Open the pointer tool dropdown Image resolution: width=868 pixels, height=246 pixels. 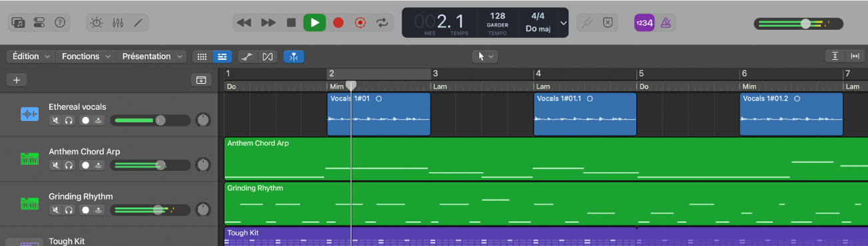[484, 57]
